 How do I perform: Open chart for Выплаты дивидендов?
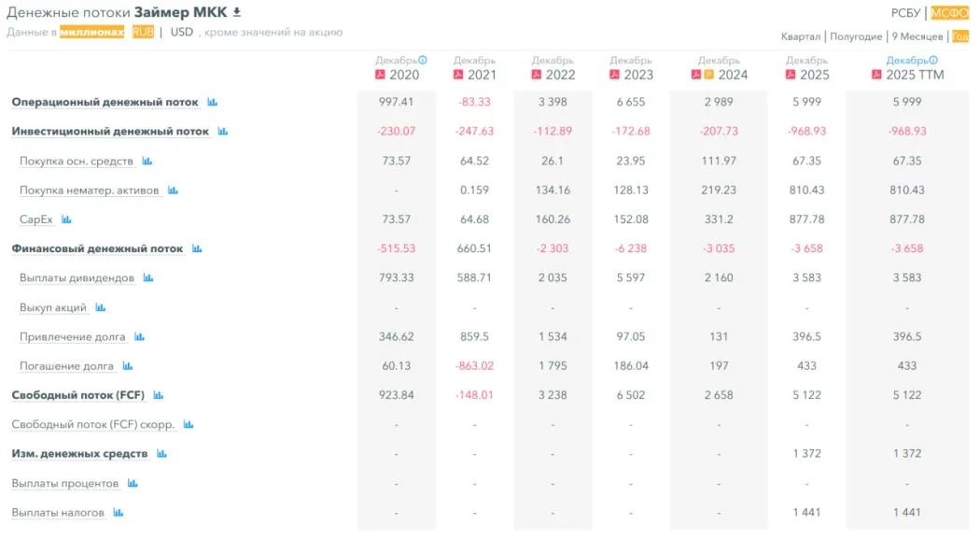pyautogui.click(x=148, y=278)
